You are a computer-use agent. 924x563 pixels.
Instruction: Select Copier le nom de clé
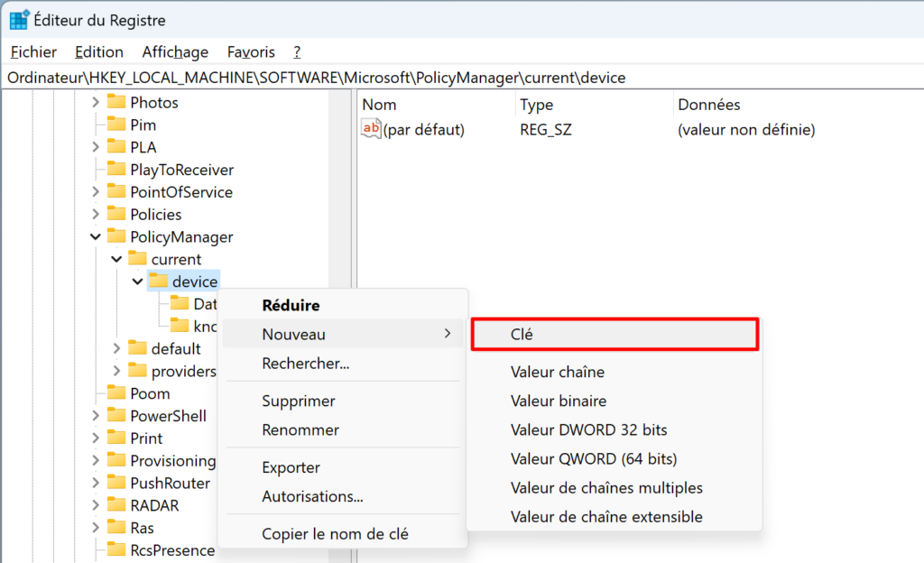(x=343, y=533)
